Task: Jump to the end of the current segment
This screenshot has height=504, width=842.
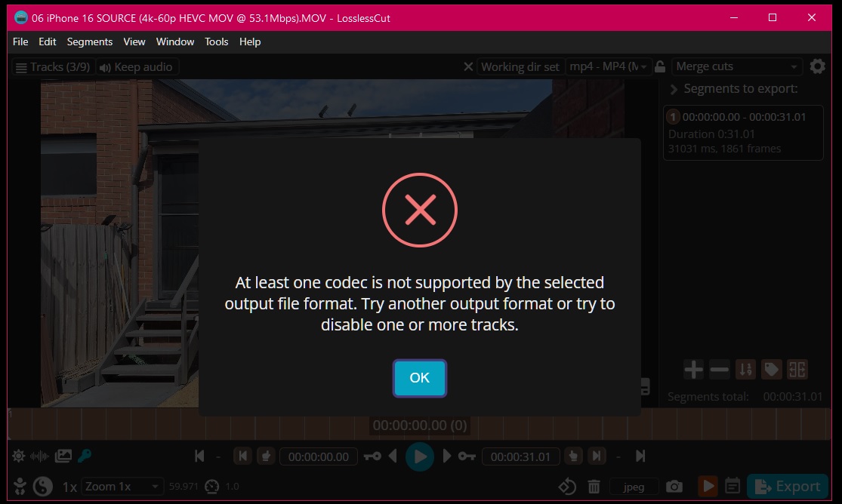Action: (x=597, y=456)
